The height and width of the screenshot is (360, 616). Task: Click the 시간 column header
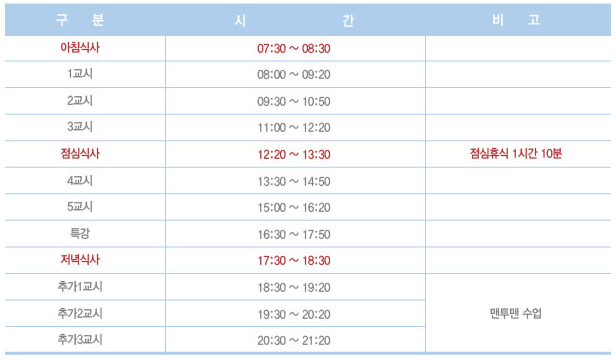295,20
